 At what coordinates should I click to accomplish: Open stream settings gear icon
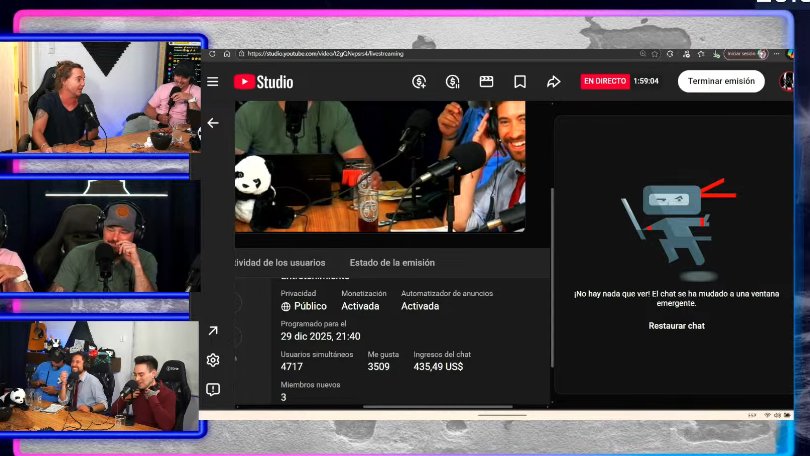click(x=213, y=360)
